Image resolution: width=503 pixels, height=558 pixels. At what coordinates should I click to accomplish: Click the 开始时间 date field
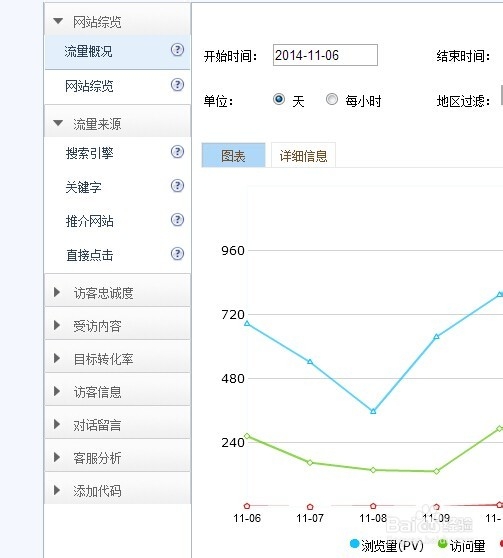(325, 55)
